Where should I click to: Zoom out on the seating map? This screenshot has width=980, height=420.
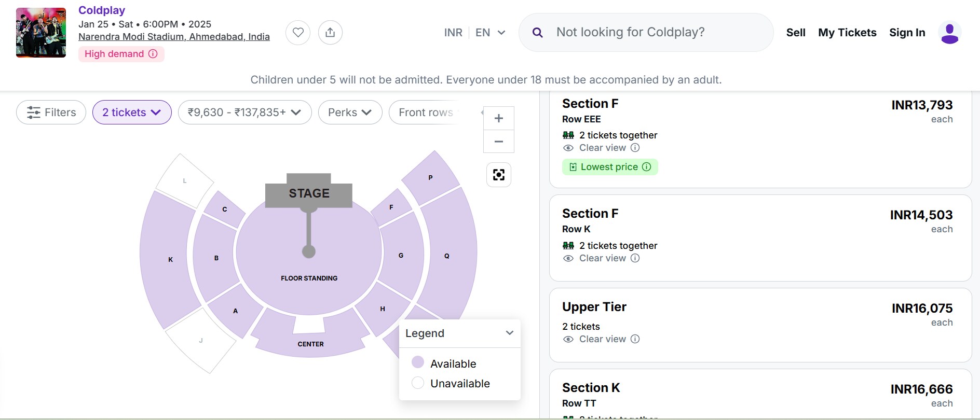498,142
